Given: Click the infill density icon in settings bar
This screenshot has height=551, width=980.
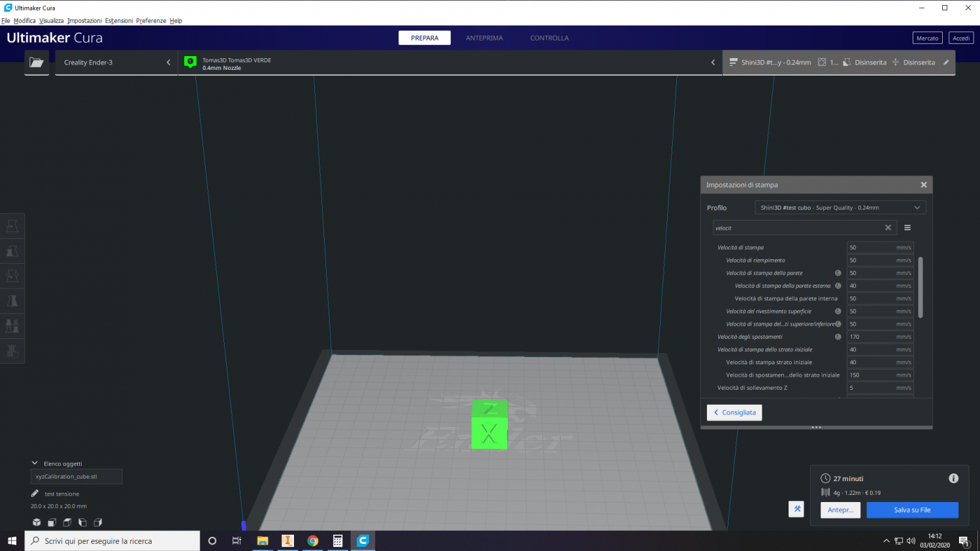Looking at the screenshot, I should click(x=822, y=63).
